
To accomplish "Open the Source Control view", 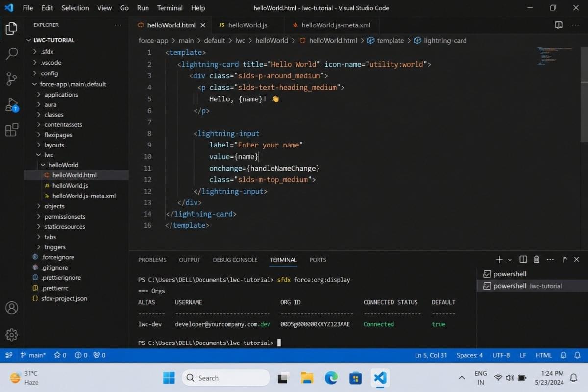I will point(11,78).
